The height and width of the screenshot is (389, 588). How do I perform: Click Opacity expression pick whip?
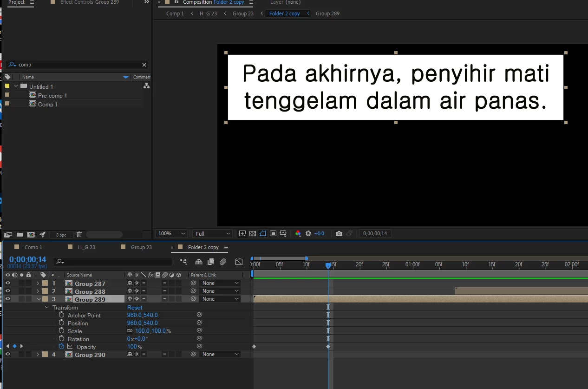tap(199, 346)
